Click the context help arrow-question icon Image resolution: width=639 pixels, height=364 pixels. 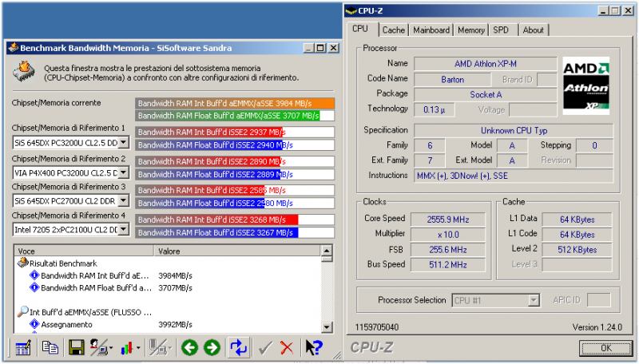click(313, 348)
